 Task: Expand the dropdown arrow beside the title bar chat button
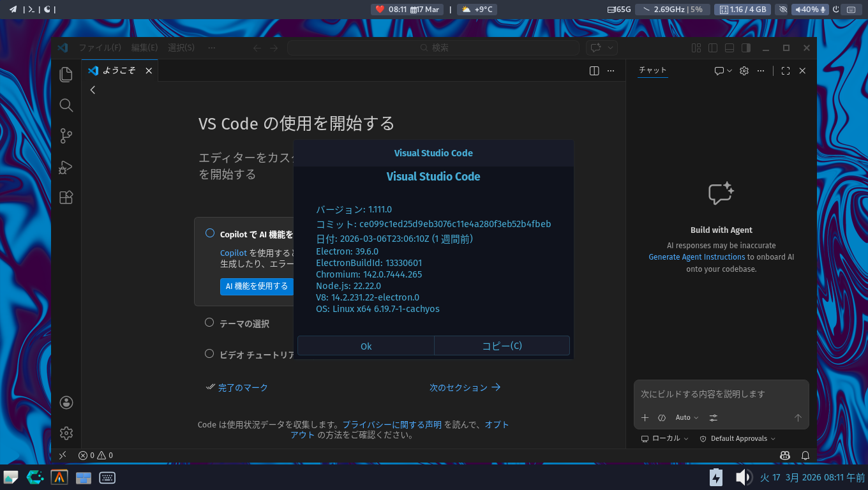click(x=611, y=48)
